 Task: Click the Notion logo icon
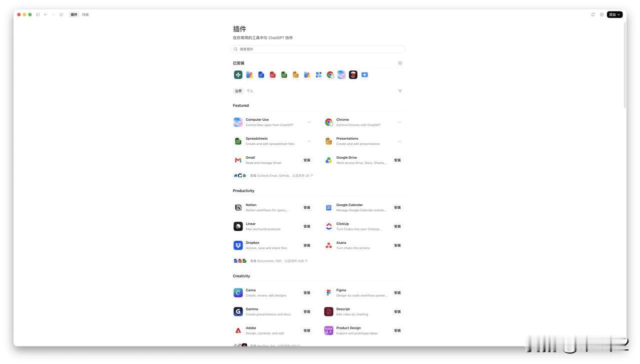pos(238,208)
